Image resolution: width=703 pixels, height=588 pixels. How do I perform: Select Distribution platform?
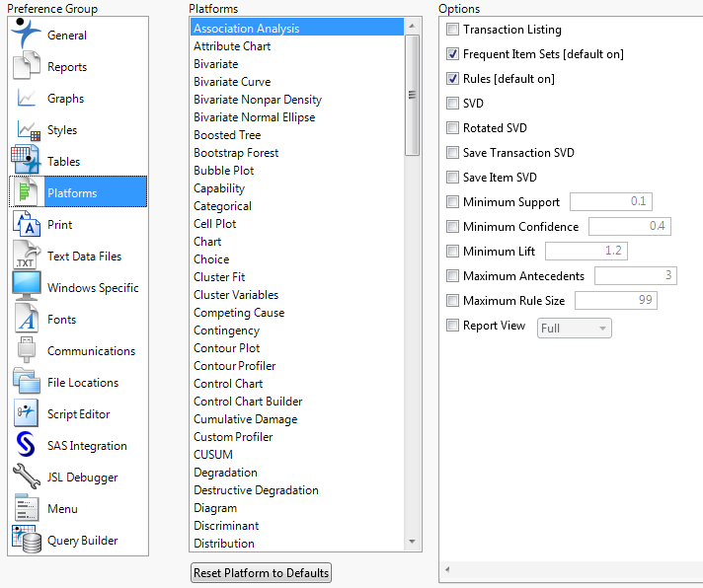(297, 544)
